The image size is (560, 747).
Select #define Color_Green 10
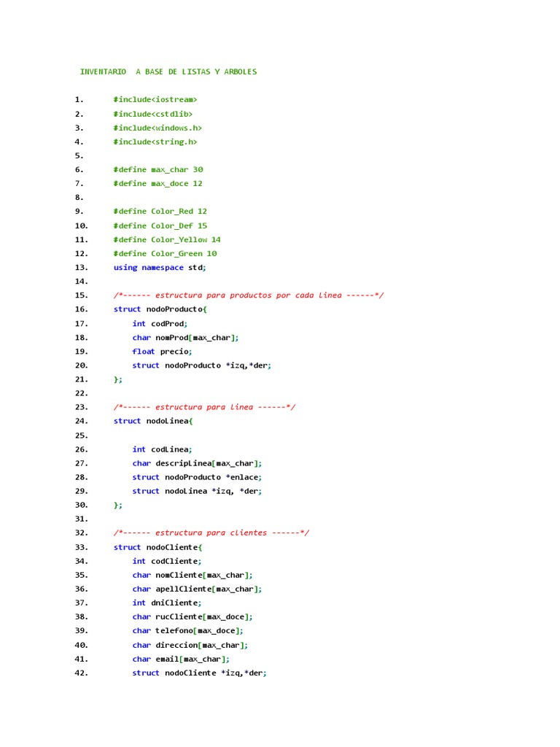tap(166, 253)
